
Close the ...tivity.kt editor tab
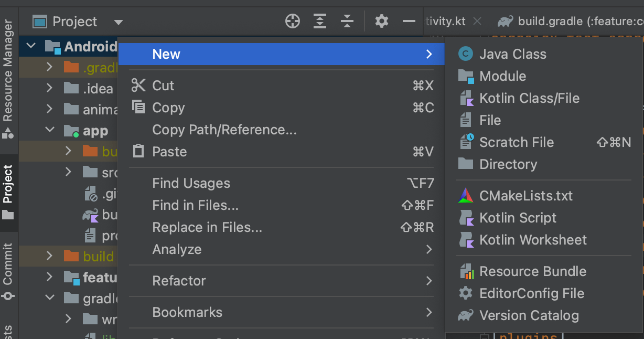point(477,22)
